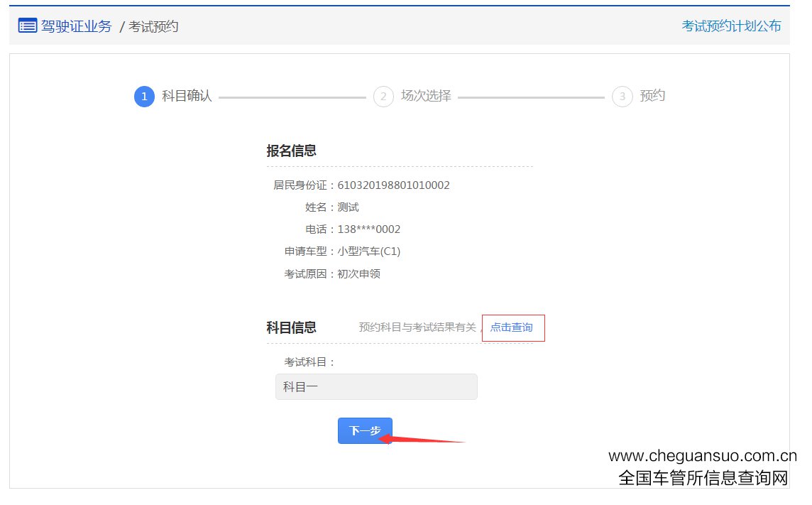Click the 报名信息 section heading
The image size is (812, 505).
click(291, 151)
